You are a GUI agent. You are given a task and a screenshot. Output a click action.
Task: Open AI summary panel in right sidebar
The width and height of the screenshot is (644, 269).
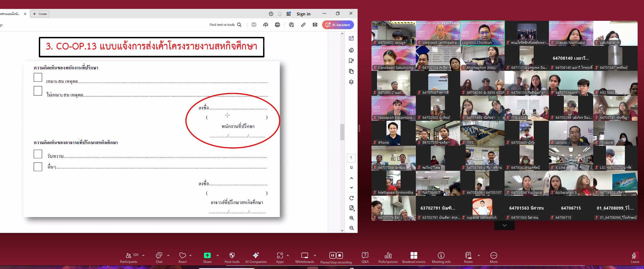[351, 38]
